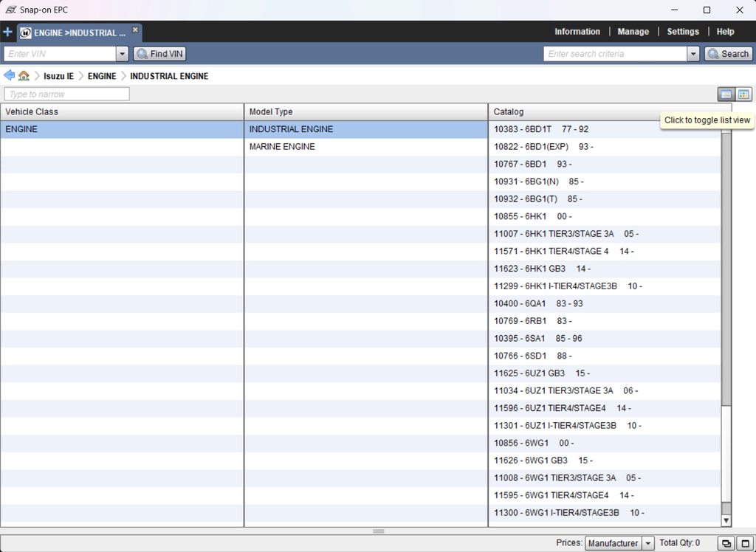Select catalog 10383 - 6BD1T
The image size is (756, 552).
point(605,129)
